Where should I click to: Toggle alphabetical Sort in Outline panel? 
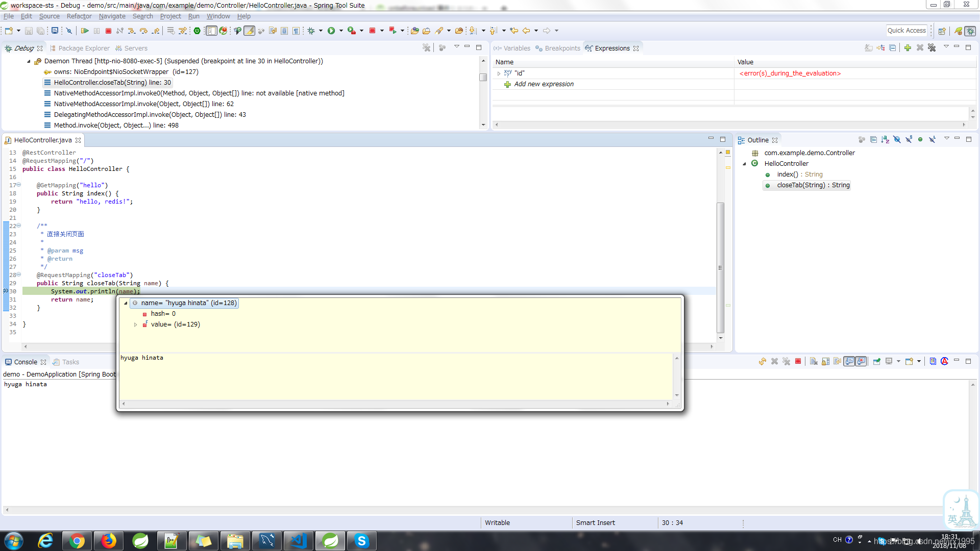pos(885,140)
